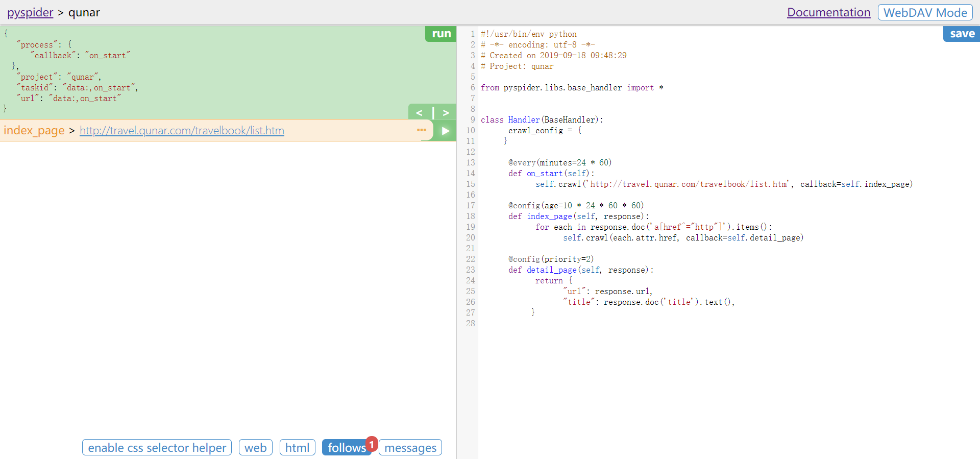Switch to WebDAV Mode
Viewport: 980px width, 459px height.
[925, 12]
